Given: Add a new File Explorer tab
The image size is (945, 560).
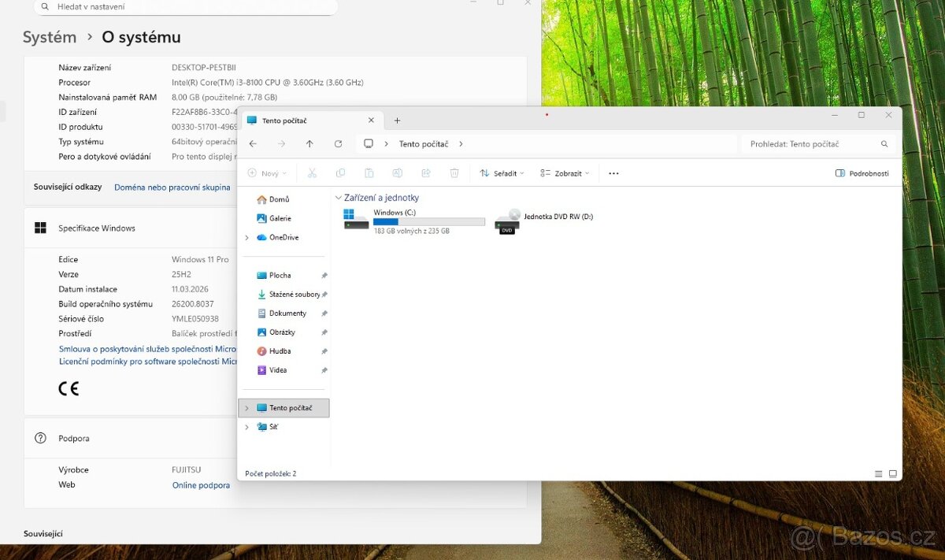Looking at the screenshot, I should 397,121.
